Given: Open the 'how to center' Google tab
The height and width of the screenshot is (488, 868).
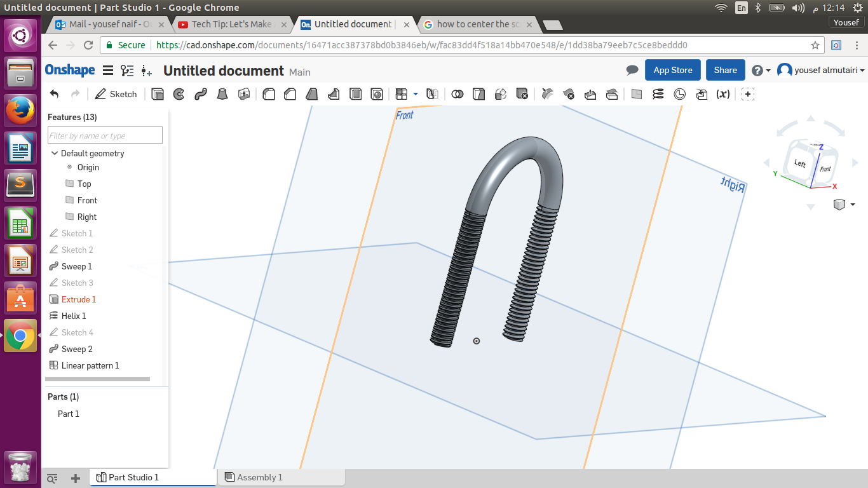Looking at the screenshot, I should point(480,24).
